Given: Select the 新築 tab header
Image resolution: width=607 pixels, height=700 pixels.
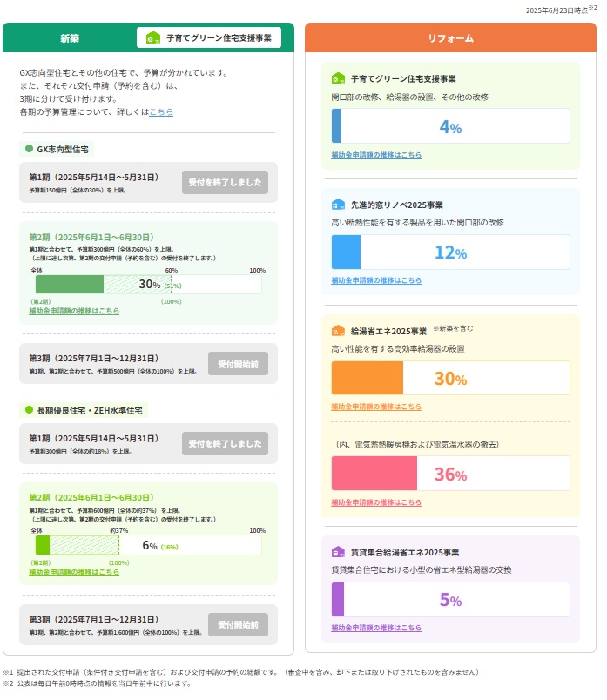Looking at the screenshot, I should coord(70,38).
